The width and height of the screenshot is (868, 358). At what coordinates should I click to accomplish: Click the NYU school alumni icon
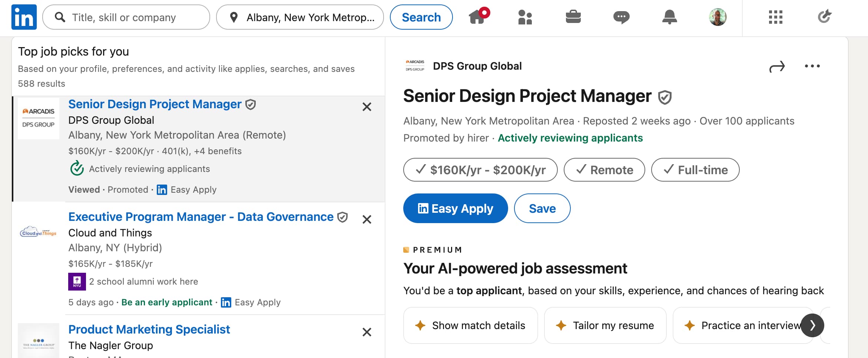pos(77,282)
